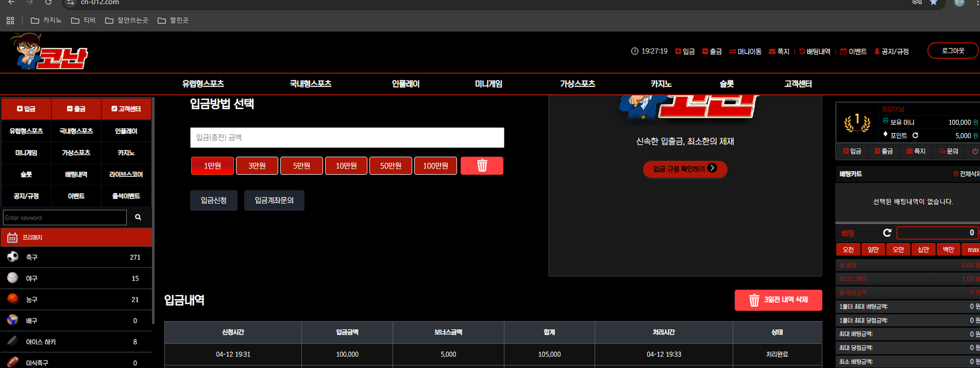Click the 코난 site logo
Image resolution: width=980 pixels, height=368 pixels.
coord(49,52)
